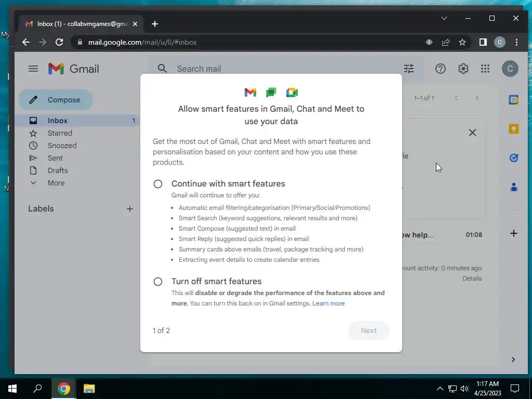The image size is (532, 399).
Task: Open volume control in system tray
Action: pyautogui.click(x=464, y=389)
